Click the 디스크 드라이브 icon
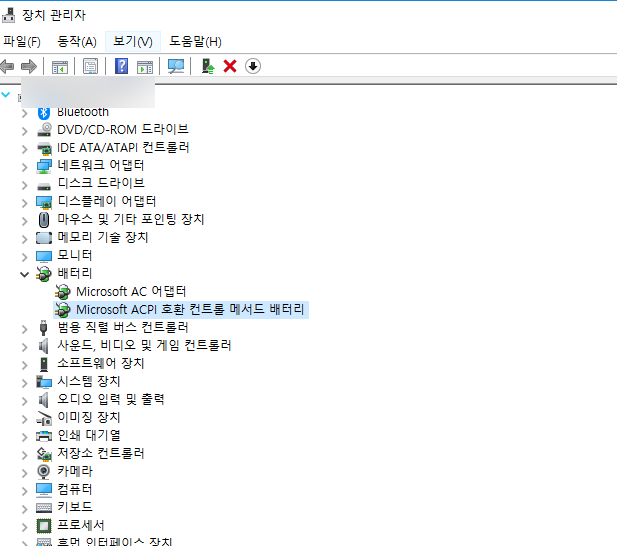 tap(44, 186)
